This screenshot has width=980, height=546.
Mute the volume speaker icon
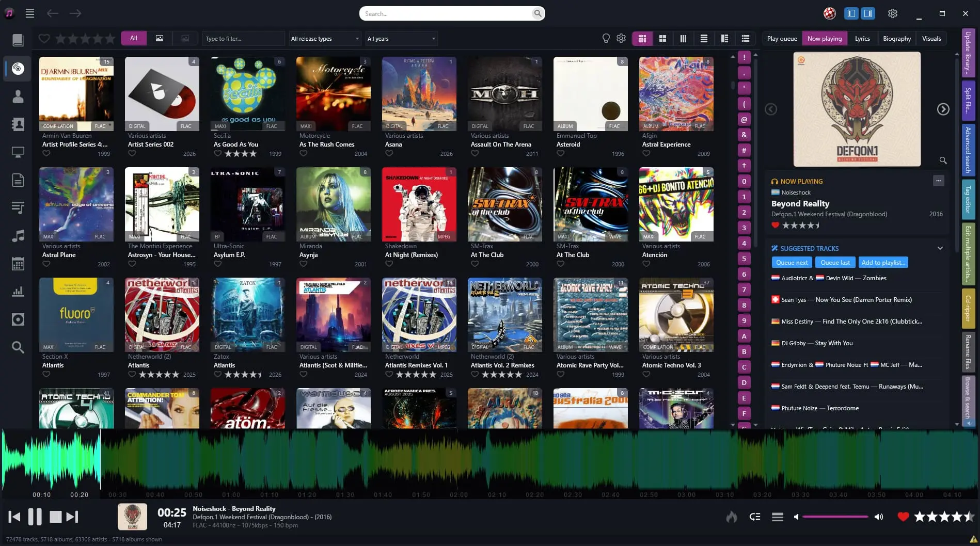[796, 517]
